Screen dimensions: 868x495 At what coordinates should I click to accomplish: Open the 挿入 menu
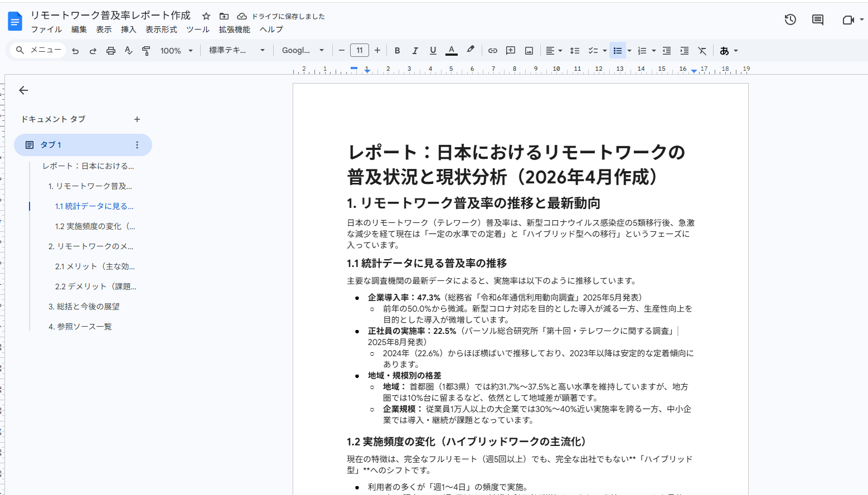(x=128, y=30)
